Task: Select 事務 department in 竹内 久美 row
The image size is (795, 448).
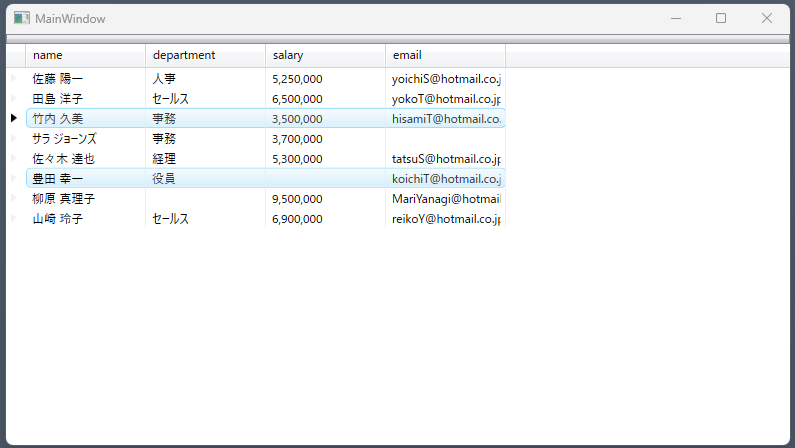Action: pyautogui.click(x=205, y=118)
